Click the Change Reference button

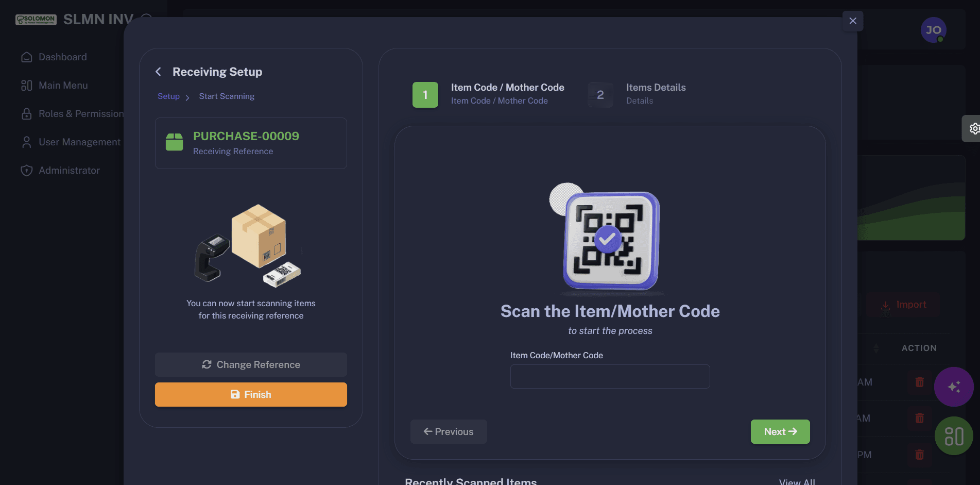point(251,364)
